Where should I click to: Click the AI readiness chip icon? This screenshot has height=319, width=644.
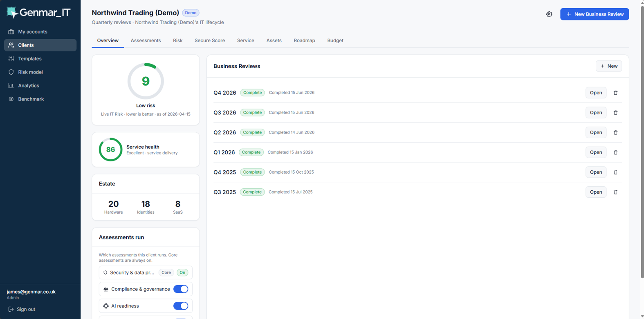[106, 306]
